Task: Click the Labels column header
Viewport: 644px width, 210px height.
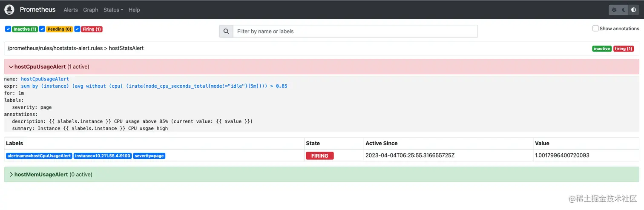Action: point(14,143)
